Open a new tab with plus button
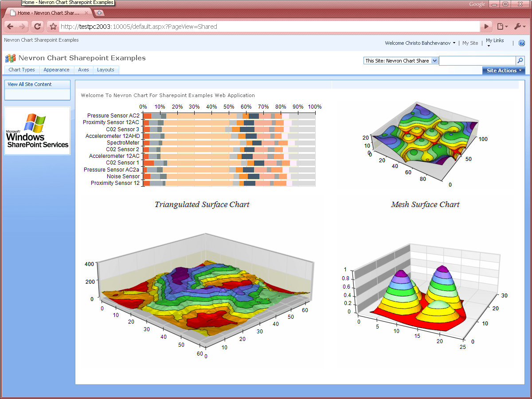Screen dimensions: 532x399 98,13
